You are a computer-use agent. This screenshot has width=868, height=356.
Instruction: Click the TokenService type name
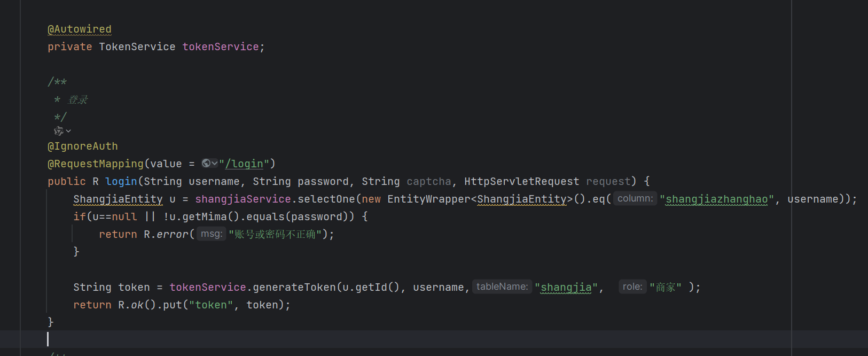tap(137, 47)
